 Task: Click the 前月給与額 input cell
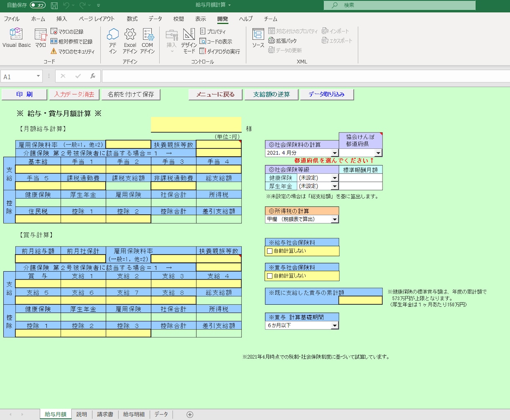[x=38, y=259]
